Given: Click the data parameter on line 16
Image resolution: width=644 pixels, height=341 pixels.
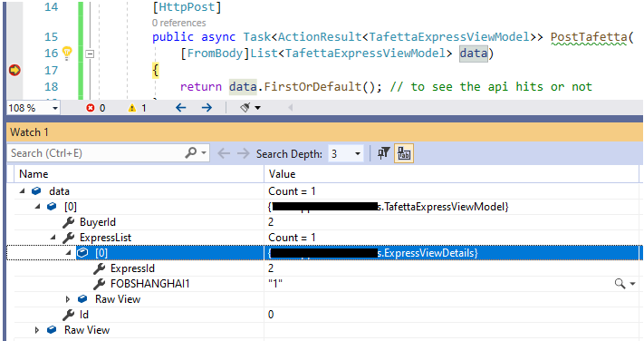Looking at the screenshot, I should pos(474,54).
